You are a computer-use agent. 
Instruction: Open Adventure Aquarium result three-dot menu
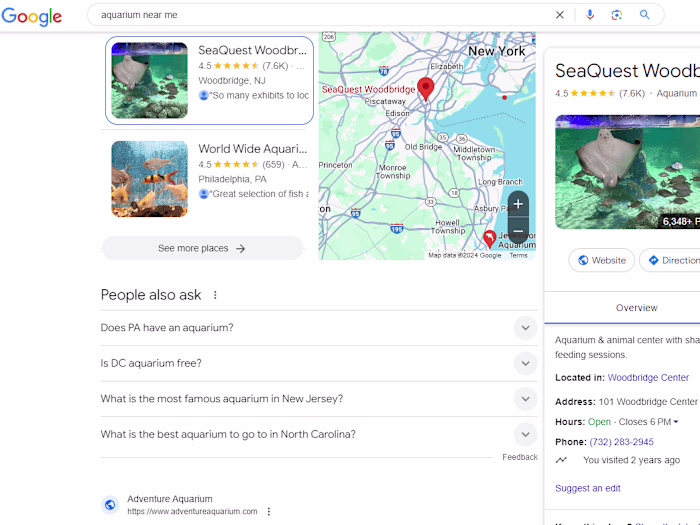pyautogui.click(x=269, y=511)
